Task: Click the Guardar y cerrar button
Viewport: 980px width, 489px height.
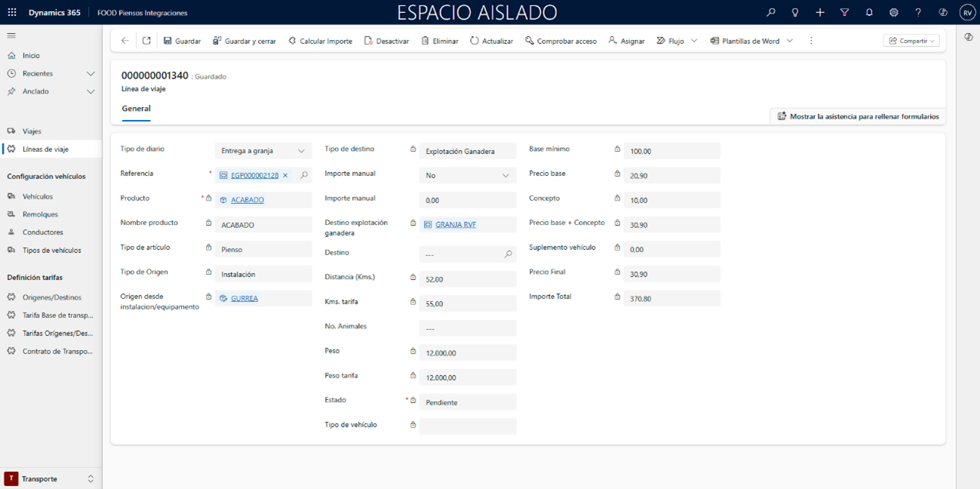Action: click(x=244, y=41)
